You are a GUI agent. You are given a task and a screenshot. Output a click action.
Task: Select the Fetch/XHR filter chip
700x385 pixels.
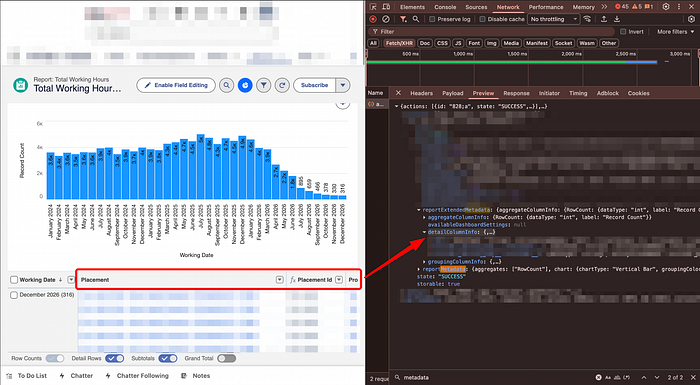(x=399, y=43)
